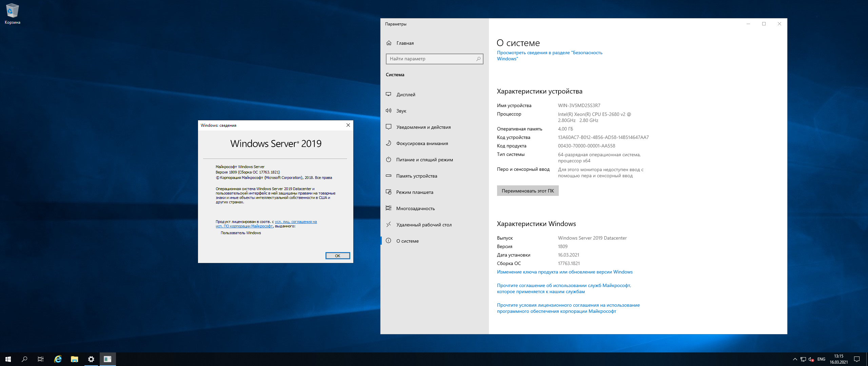Click the О системе page heading
Screen dimensions: 868x366
pyautogui.click(x=518, y=43)
